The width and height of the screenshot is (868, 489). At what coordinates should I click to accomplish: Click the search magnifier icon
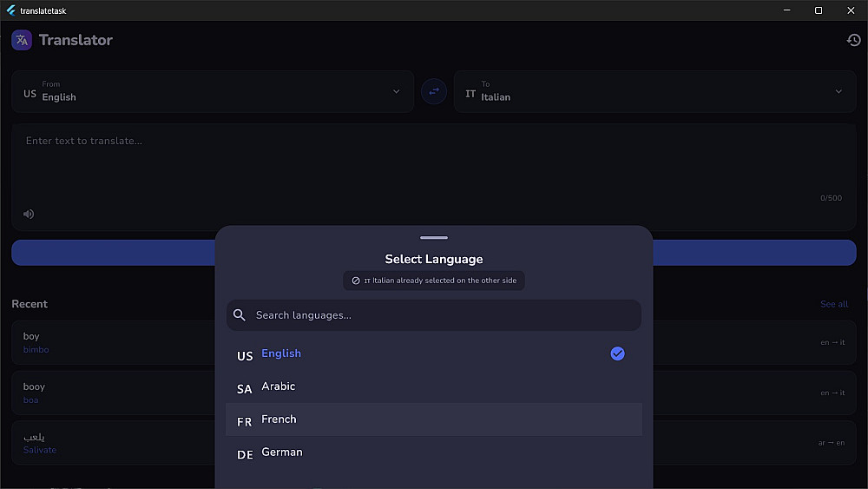pyautogui.click(x=240, y=315)
